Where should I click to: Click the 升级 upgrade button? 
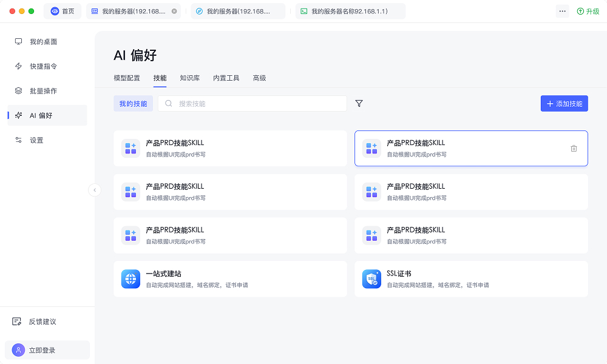[x=588, y=11]
